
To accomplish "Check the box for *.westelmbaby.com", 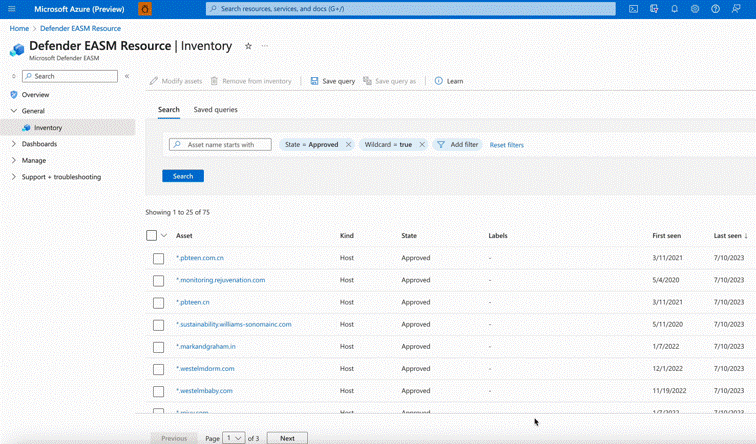I will 158,391.
